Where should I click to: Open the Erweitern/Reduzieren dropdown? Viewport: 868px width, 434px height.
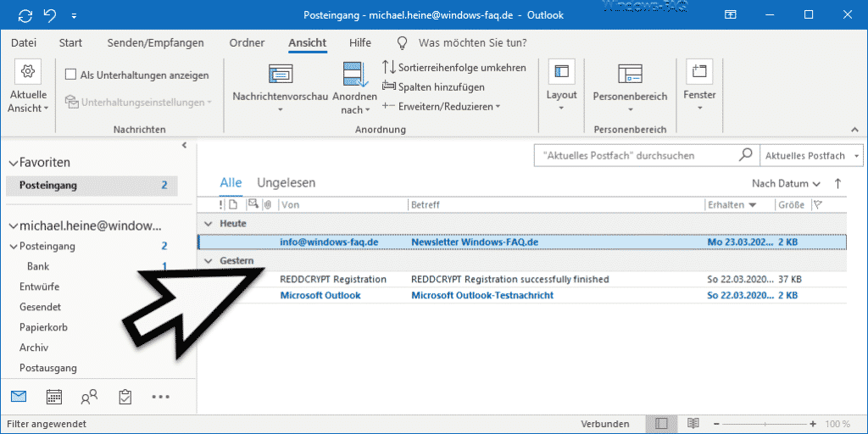click(441, 106)
